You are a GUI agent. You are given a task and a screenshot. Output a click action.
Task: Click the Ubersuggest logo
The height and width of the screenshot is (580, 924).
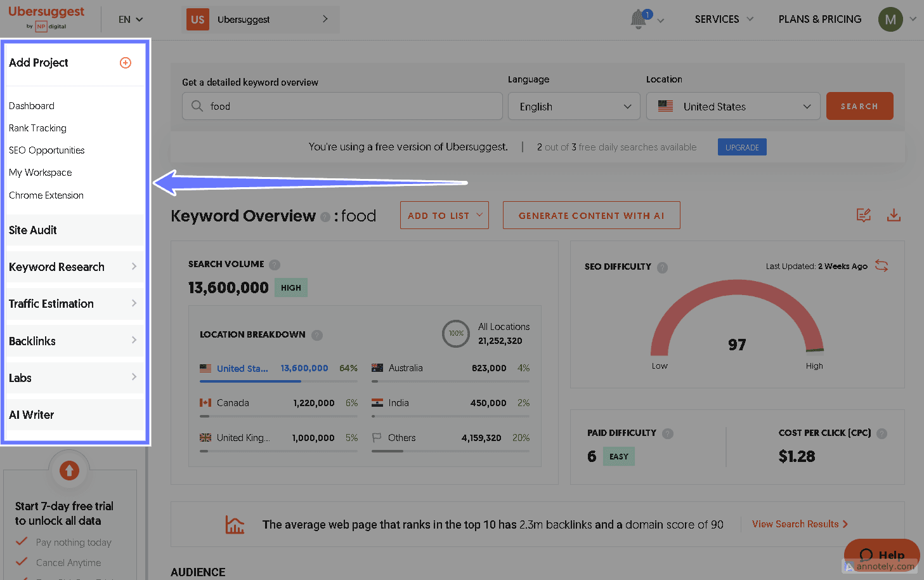46,18
